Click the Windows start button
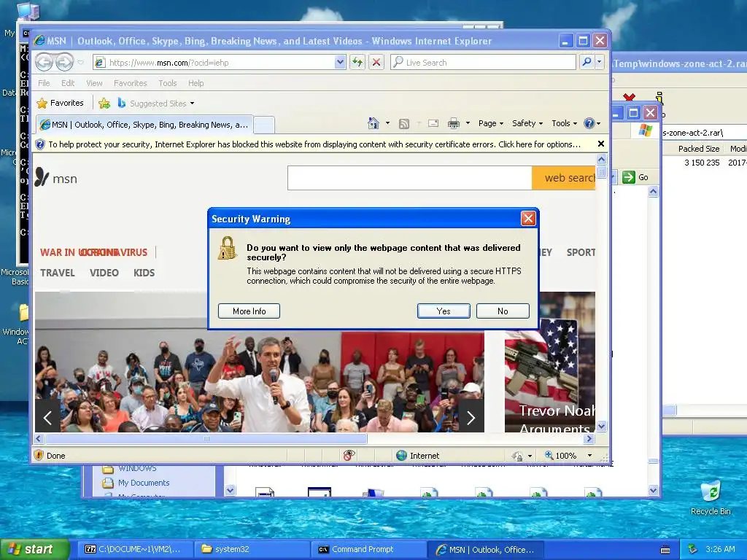 [x=34, y=549]
